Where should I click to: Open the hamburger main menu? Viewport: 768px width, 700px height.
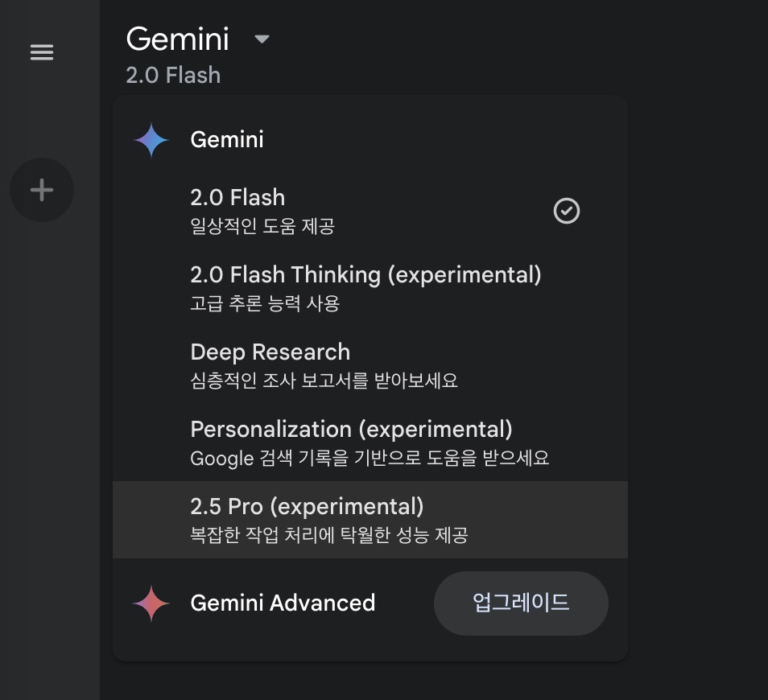point(42,52)
